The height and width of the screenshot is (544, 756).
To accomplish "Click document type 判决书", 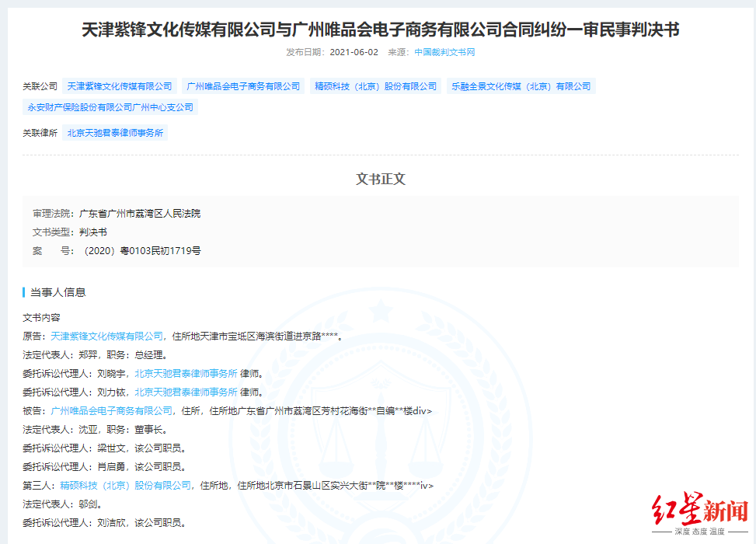I will pyautogui.click(x=93, y=232).
